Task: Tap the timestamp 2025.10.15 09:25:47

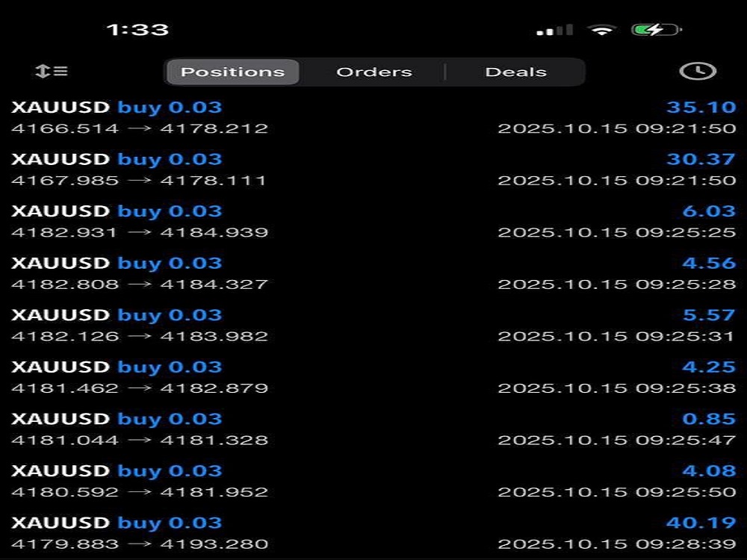Action: [617, 440]
